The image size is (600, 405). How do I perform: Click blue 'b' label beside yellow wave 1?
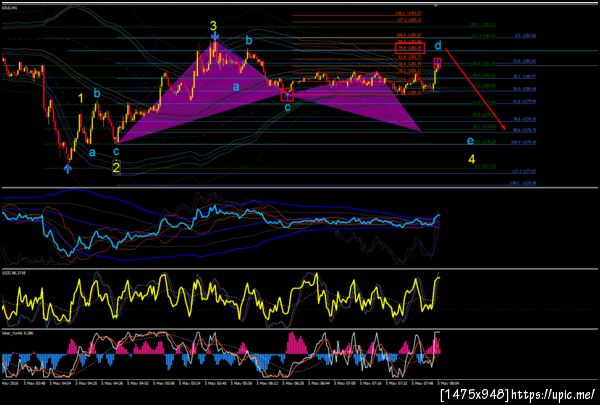point(97,93)
